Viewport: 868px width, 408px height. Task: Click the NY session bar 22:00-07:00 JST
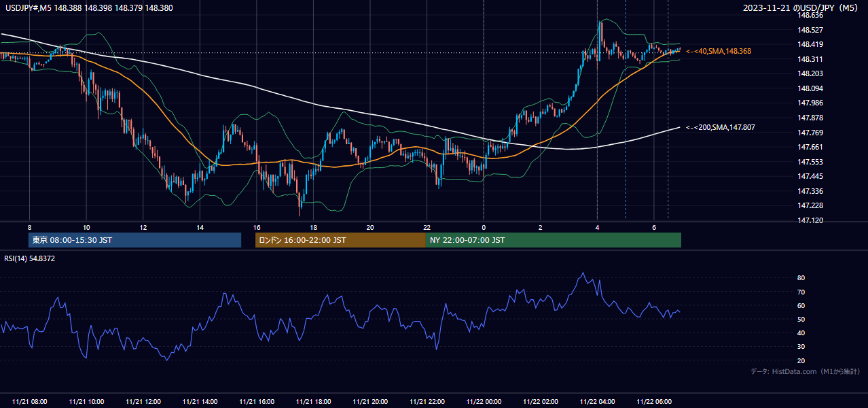[554, 240]
